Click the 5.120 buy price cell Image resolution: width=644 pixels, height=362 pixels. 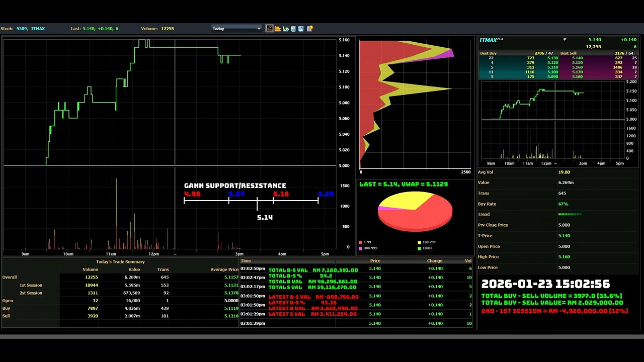point(552,63)
